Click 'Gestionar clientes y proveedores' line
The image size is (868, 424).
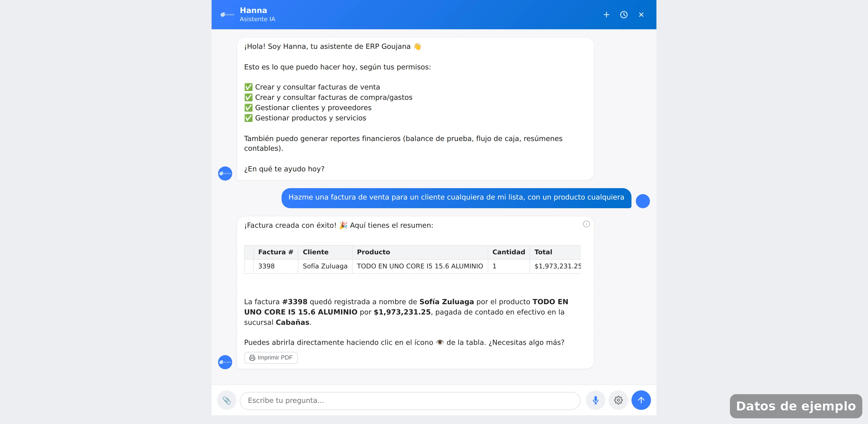coord(313,107)
